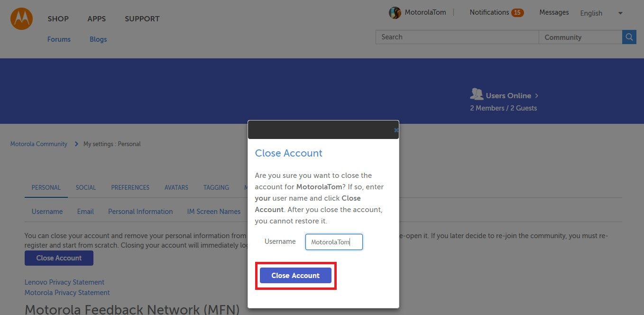This screenshot has height=315, width=644.
Task: Close the dialog with the X icon
Action: pyautogui.click(x=396, y=130)
